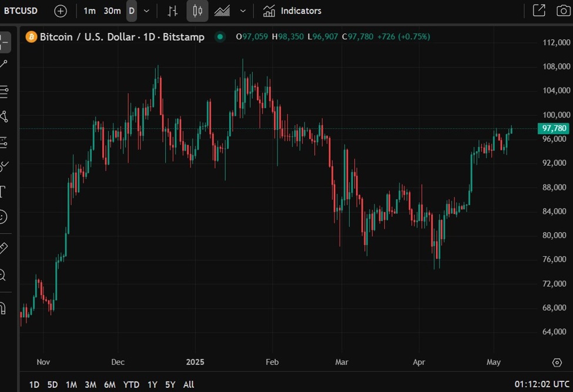Open the BTCUSD symbol search
The width and height of the screenshot is (573, 392).
coord(21,11)
